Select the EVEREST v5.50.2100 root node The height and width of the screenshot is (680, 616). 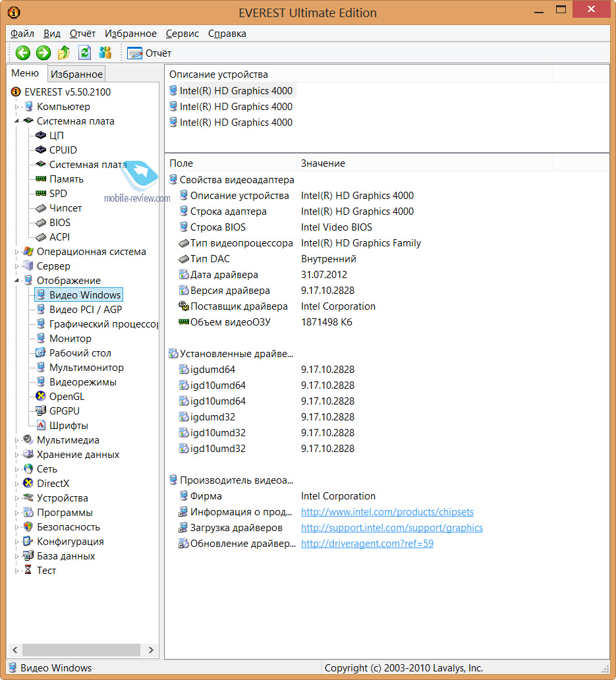(x=68, y=92)
